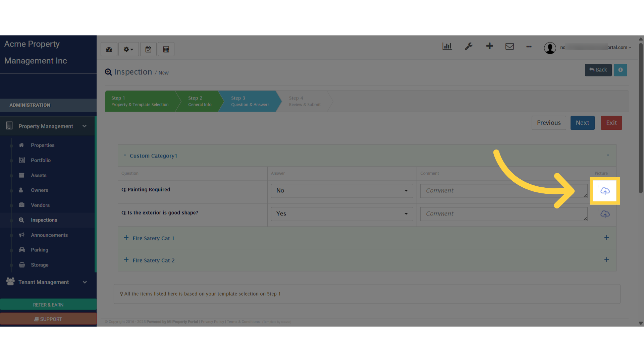Click the Painting Required comment field
The width and height of the screenshot is (644, 362).
point(504,191)
